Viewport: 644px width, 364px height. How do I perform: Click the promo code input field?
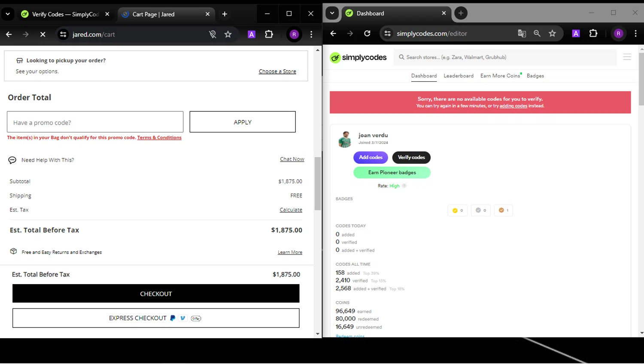95,122
